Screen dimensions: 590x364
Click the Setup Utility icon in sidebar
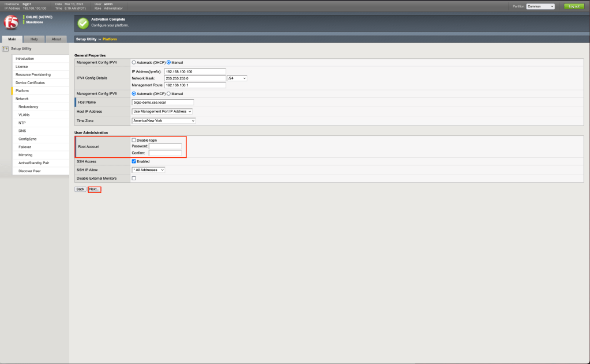(x=6, y=49)
